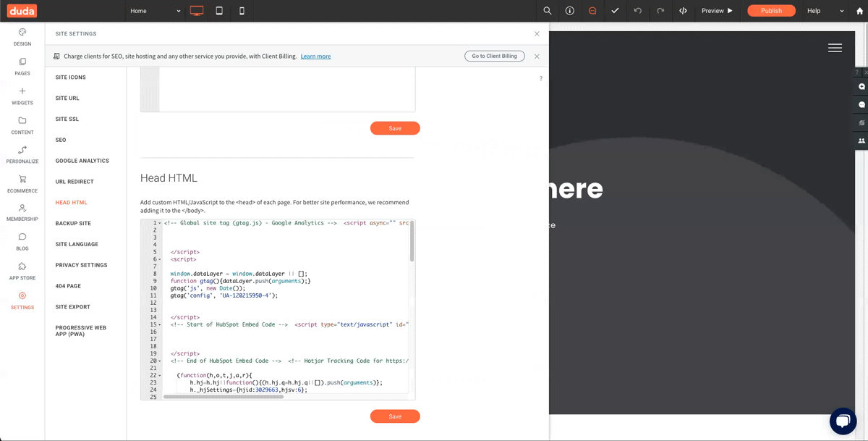Image resolution: width=868 pixels, height=441 pixels.
Task: Click the code editor horizontal scrollbar
Action: coord(224,397)
